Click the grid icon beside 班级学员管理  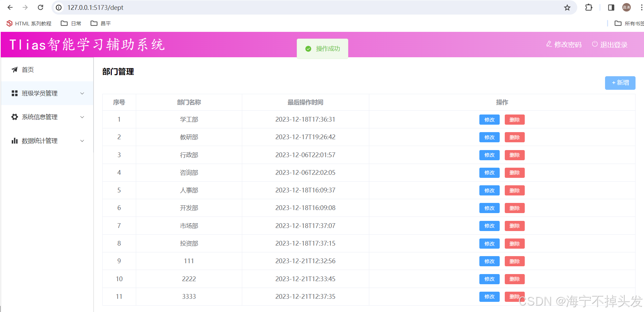point(15,93)
